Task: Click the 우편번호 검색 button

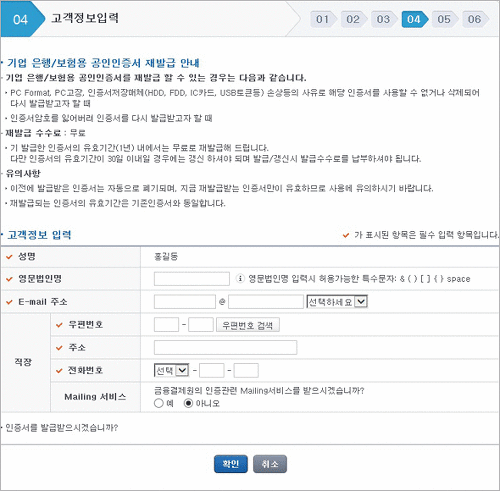Action: click(248, 325)
